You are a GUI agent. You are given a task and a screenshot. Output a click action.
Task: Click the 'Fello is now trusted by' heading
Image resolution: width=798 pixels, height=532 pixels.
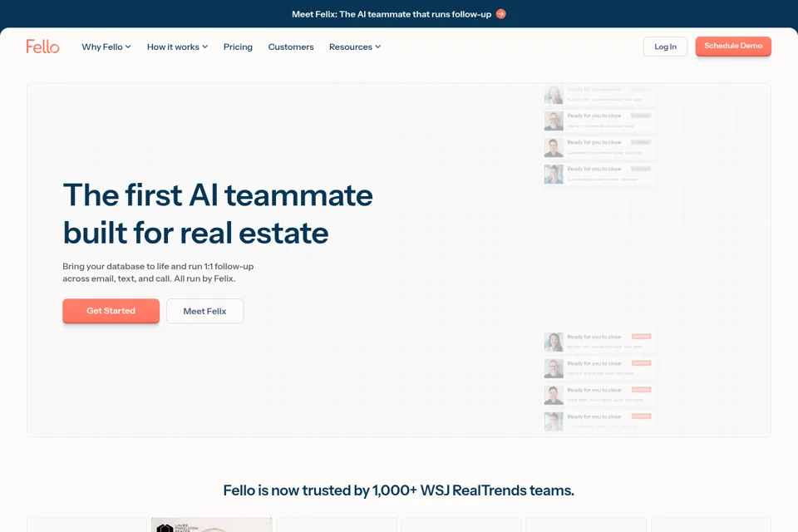click(x=398, y=490)
